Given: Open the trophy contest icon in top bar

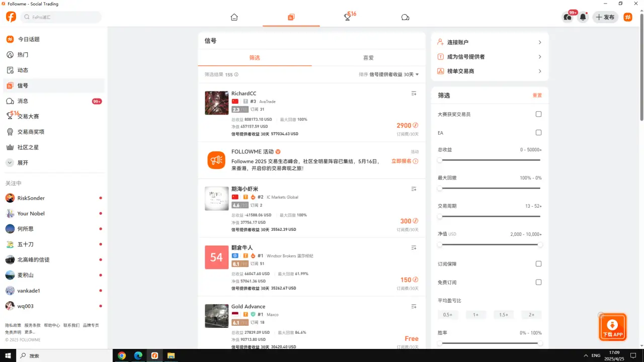Looking at the screenshot, I should tap(348, 17).
